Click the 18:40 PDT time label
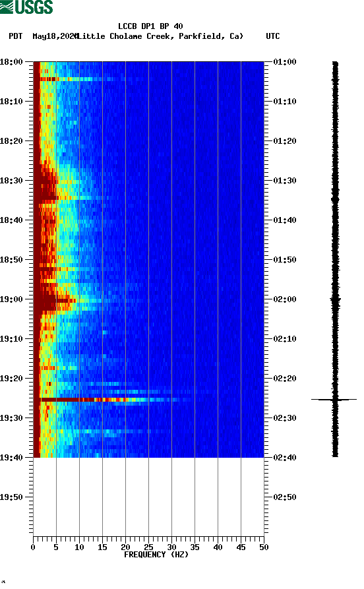This screenshot has height=589, width=364. (x=11, y=220)
